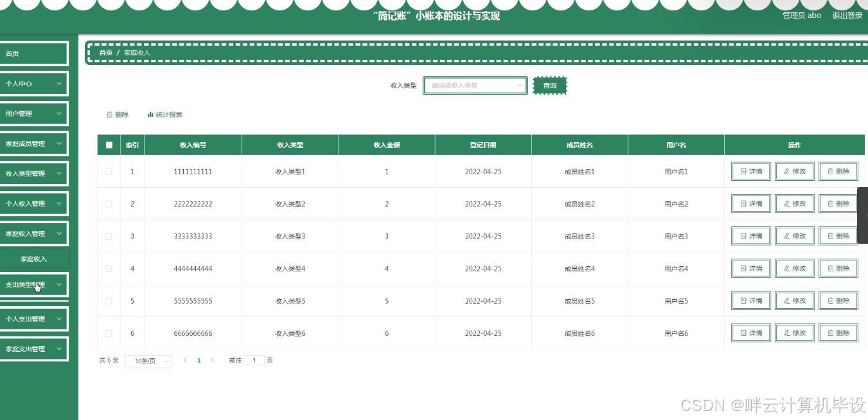Expand 个人收入管理 sidebar menu

click(x=34, y=204)
